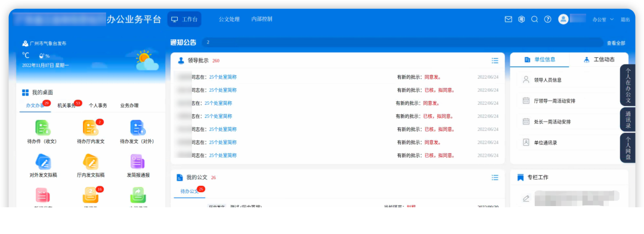644x234 pixels.
Task: Click the 通知公告 heading
Action: point(183,43)
